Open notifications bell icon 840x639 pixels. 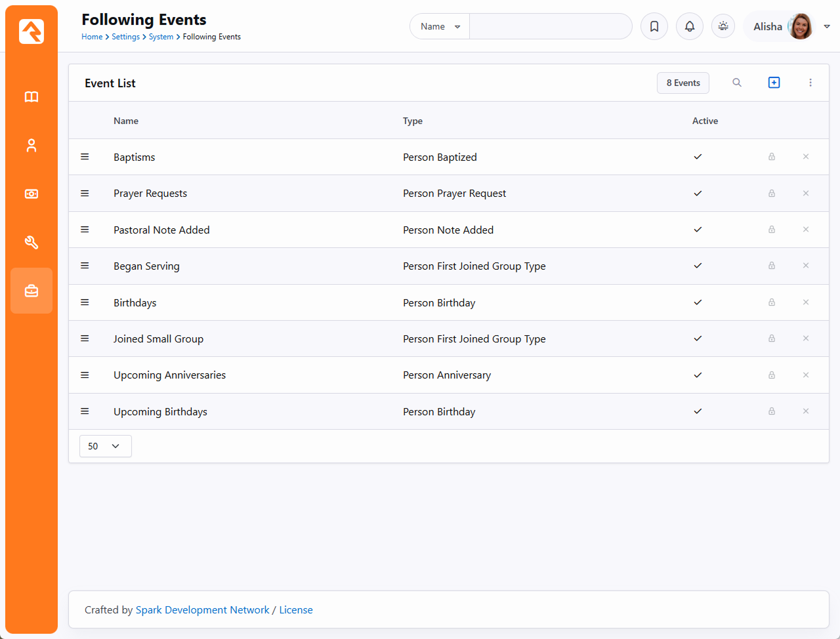pos(690,27)
